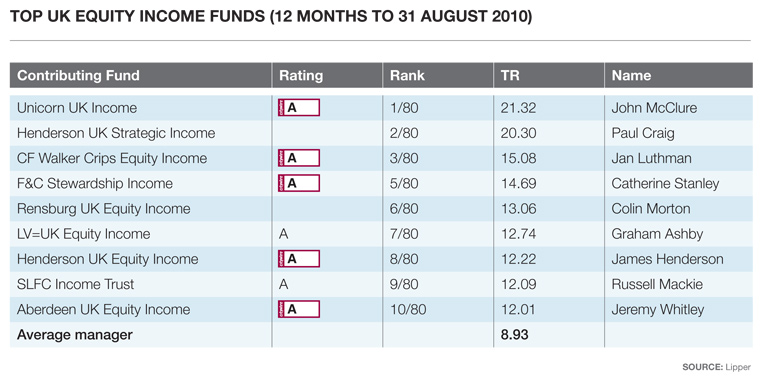Screen dimensions: 760x377
Task: Click manager name John McClure
Action: pos(654,108)
